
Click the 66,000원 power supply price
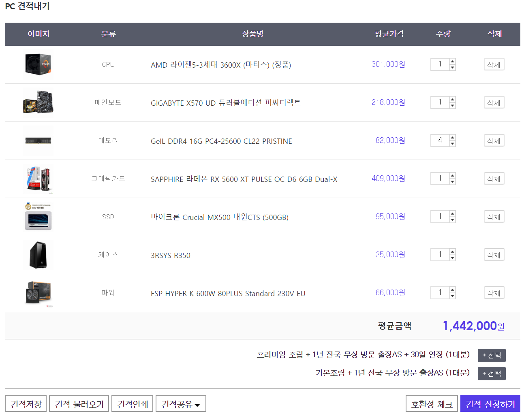390,293
